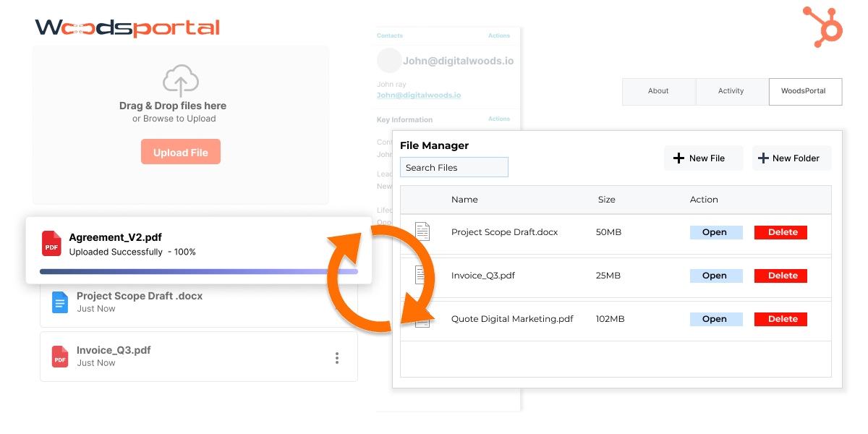
Task: Click the HubSpot sprocket logo
Action: [x=823, y=25]
